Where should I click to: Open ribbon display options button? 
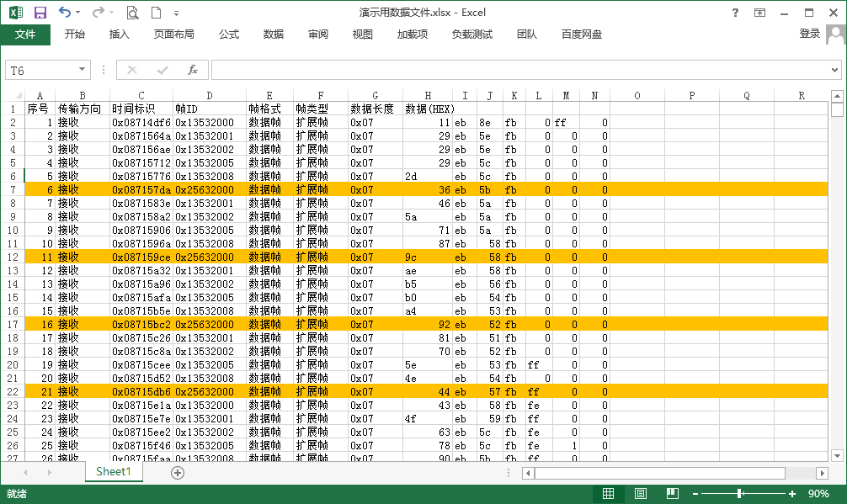[759, 13]
